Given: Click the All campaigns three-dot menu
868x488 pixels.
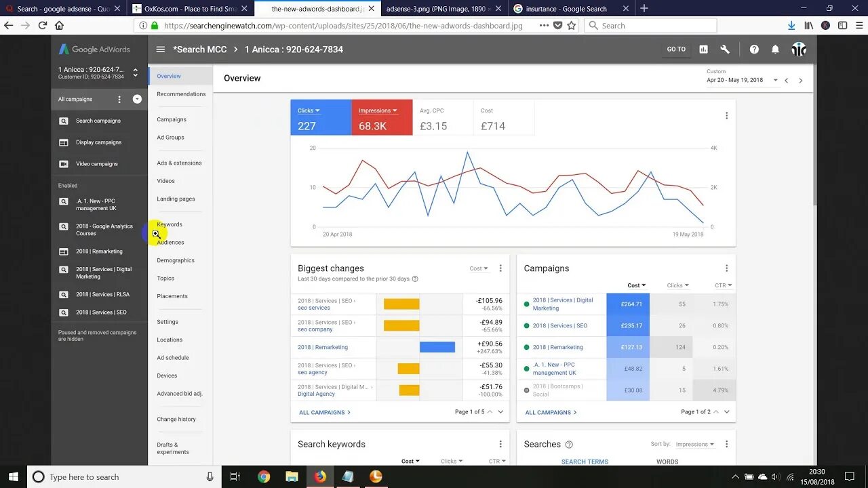Looking at the screenshot, I should click(x=119, y=99).
